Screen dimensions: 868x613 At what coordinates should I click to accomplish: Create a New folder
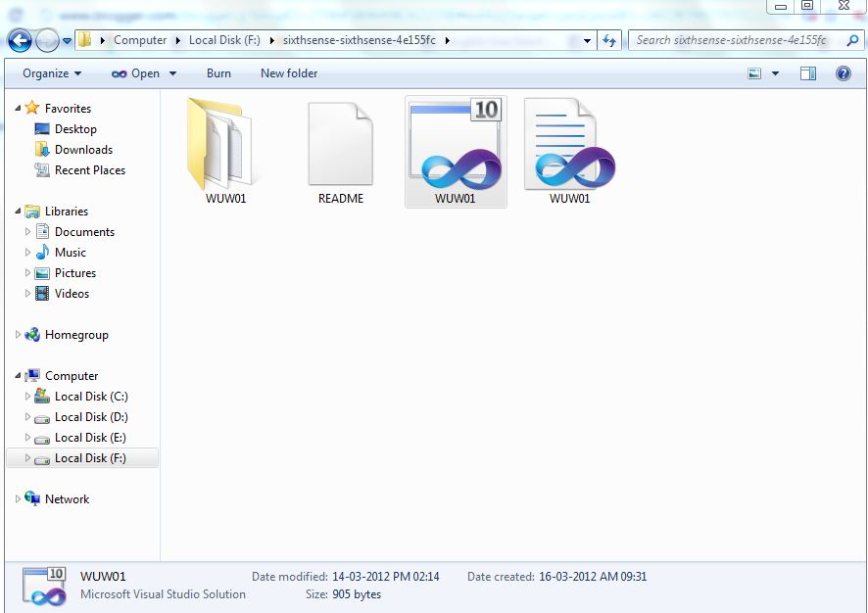click(x=289, y=73)
